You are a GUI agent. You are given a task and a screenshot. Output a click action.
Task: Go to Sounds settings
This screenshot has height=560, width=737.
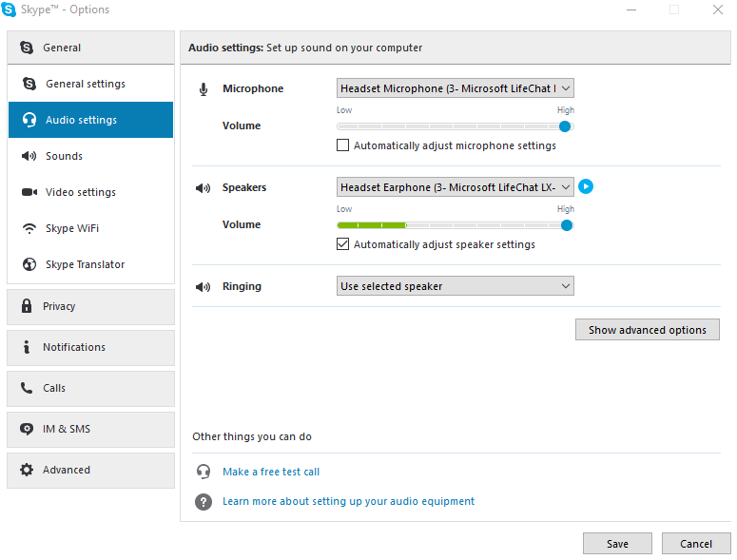coord(90,156)
